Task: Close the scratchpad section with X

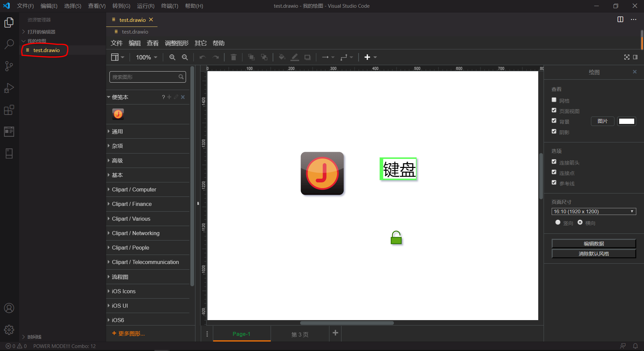Action: [x=183, y=97]
